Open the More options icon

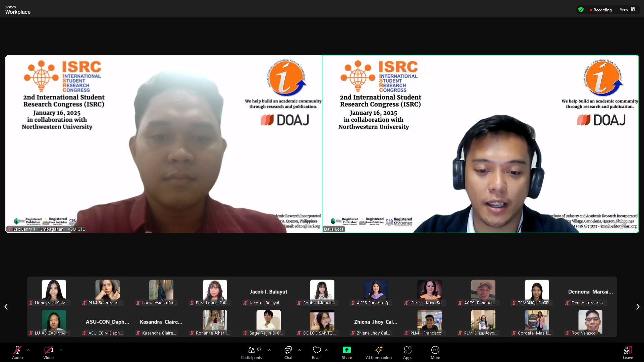(x=435, y=350)
